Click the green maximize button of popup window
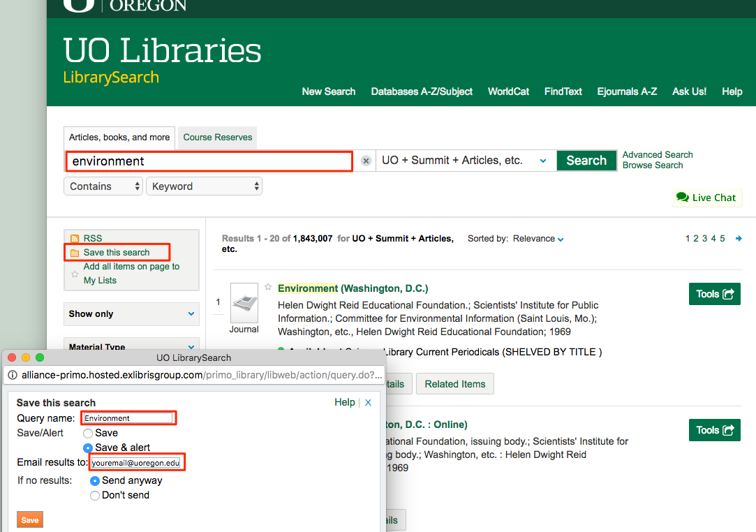The height and width of the screenshot is (532, 756). tap(40, 357)
